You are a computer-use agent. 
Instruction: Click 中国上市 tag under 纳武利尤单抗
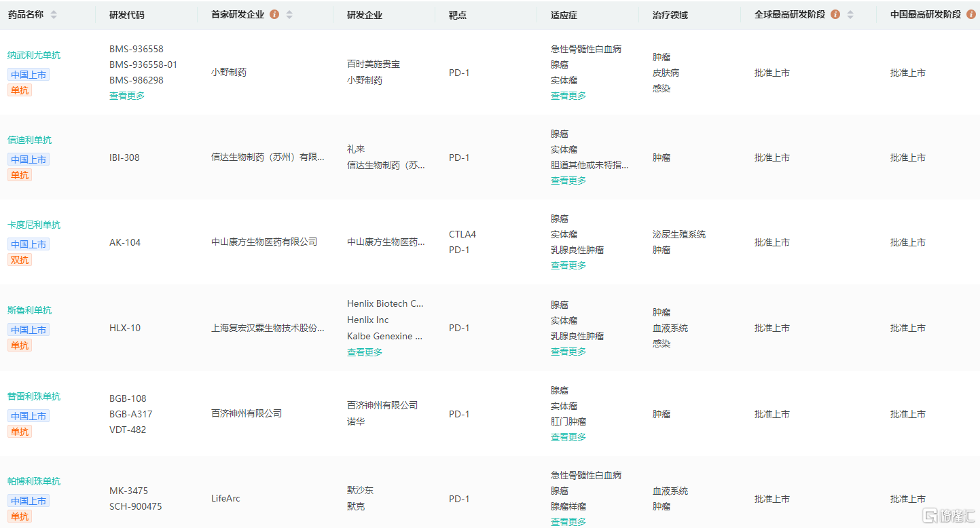pyautogui.click(x=29, y=75)
